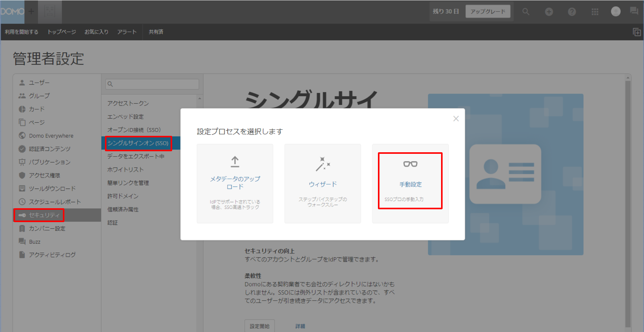The height and width of the screenshot is (332, 644).
Task: Click the badge icon beside 認証済コンテンツ
Action: (22, 149)
